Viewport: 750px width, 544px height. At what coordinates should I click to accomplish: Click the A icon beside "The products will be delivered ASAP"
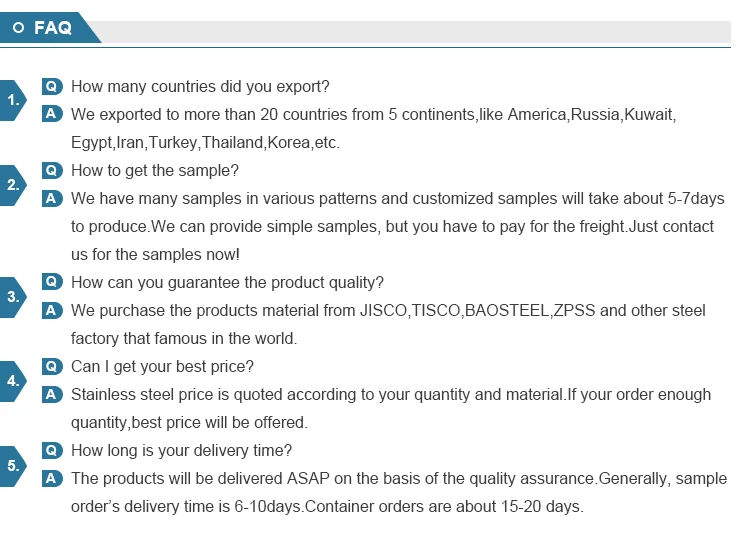pyautogui.click(x=52, y=478)
